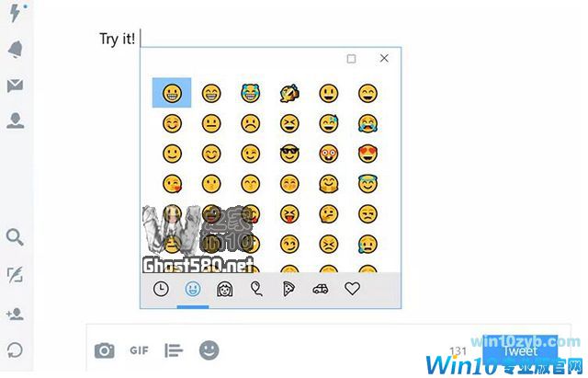Click the Tweet button

coord(520,351)
